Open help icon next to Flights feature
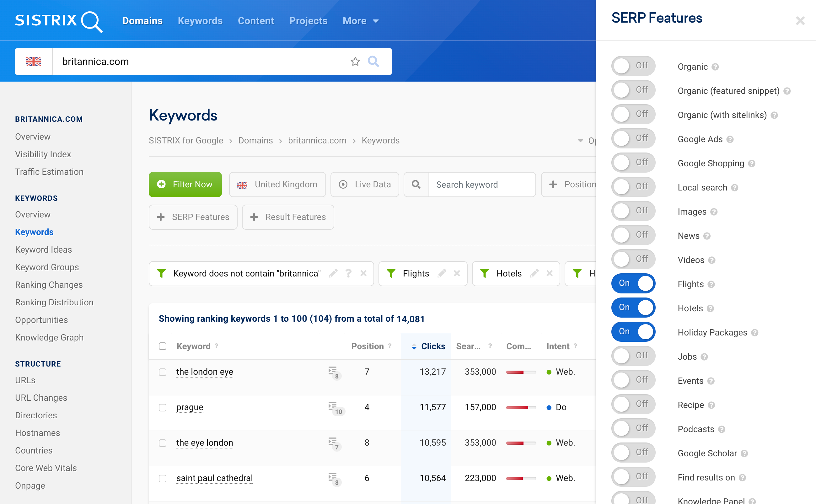Viewport: 816px width, 504px height. 711,284
